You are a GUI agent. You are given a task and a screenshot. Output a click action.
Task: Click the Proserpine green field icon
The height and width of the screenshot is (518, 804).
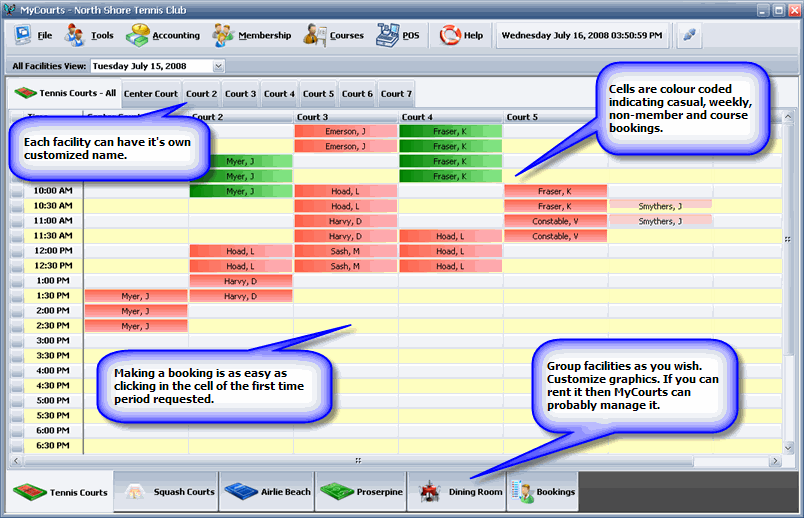337,491
